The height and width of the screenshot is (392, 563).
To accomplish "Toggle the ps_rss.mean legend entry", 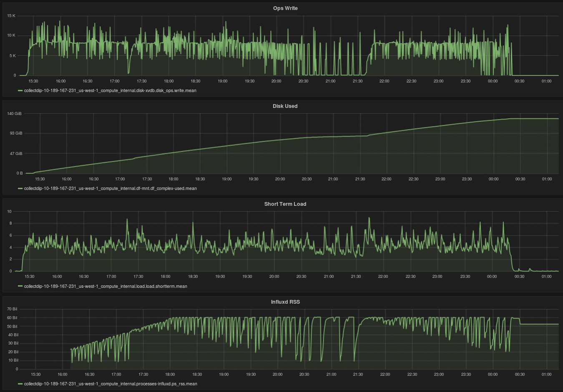I will [x=111, y=384].
